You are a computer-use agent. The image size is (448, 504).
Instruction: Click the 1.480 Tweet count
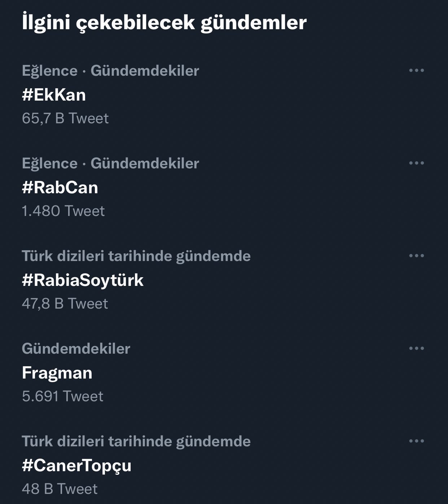point(63,211)
